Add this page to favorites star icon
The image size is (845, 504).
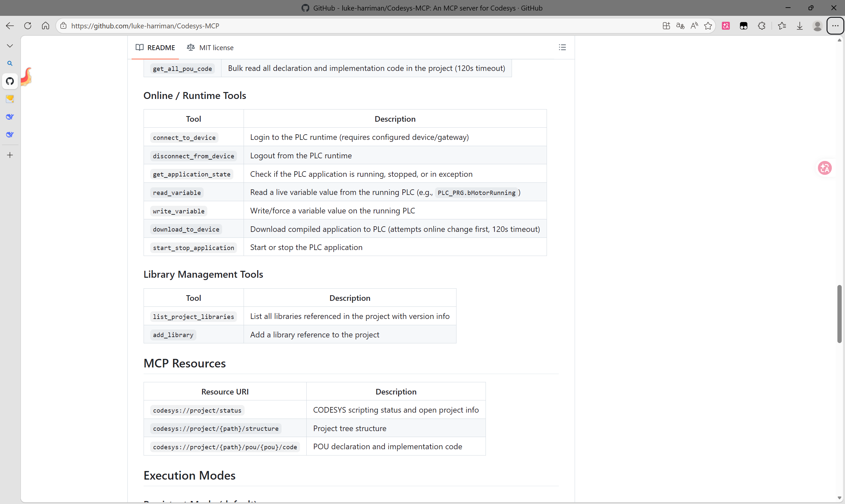point(708,26)
